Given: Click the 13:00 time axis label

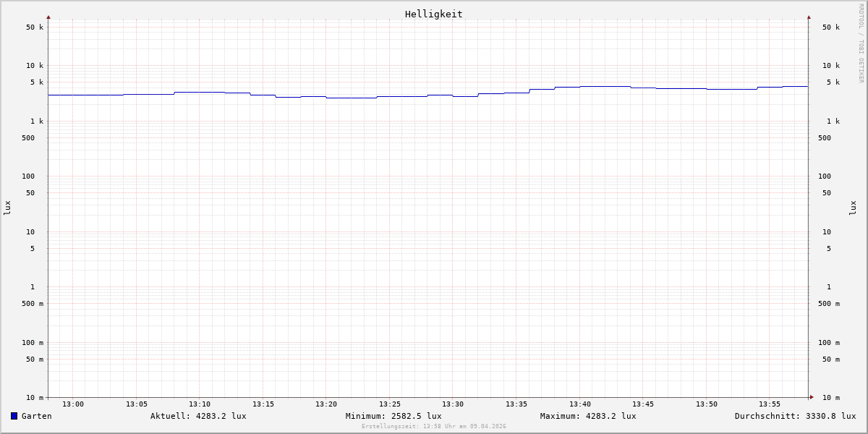Looking at the screenshot, I should click(73, 404).
